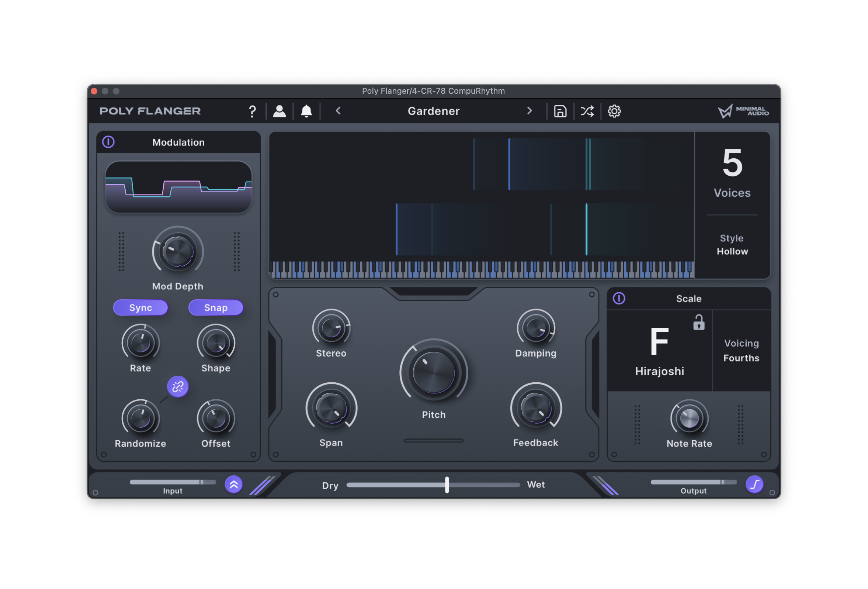Viewport: 868px width, 589px height.
Task: Click the input boost double-arrow icon
Action: (234, 484)
